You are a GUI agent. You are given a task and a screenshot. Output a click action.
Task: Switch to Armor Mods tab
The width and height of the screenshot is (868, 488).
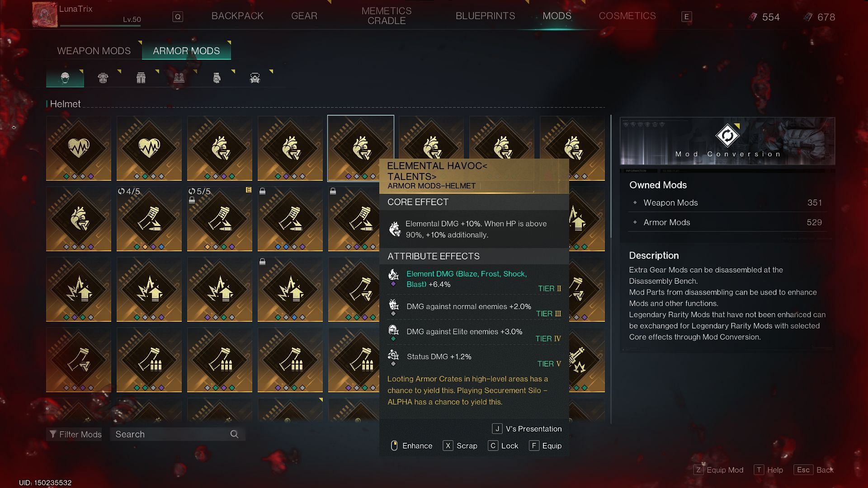[x=185, y=51]
